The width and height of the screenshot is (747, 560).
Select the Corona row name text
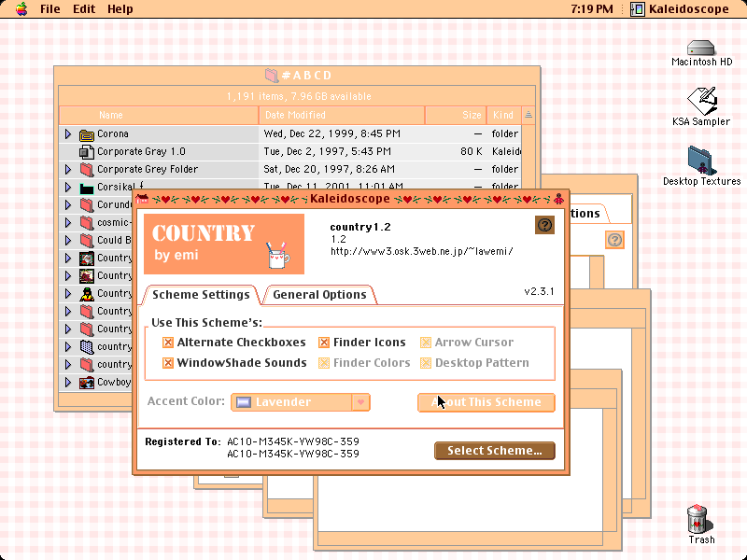(x=113, y=134)
